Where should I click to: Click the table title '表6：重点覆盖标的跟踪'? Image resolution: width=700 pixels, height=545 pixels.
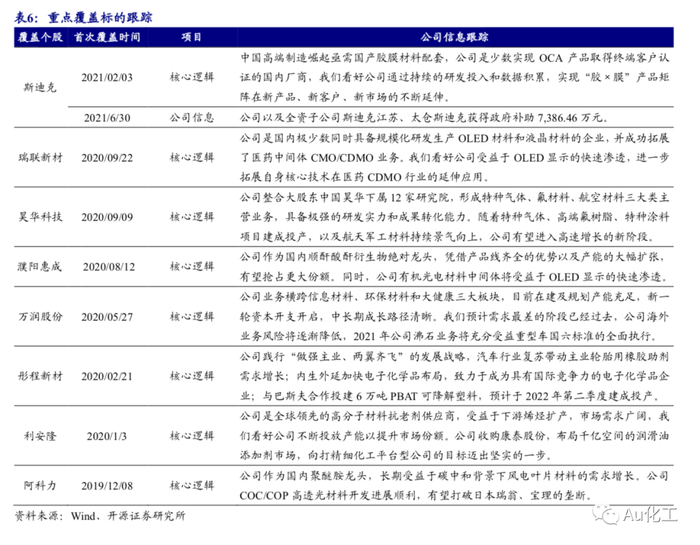coord(83,17)
